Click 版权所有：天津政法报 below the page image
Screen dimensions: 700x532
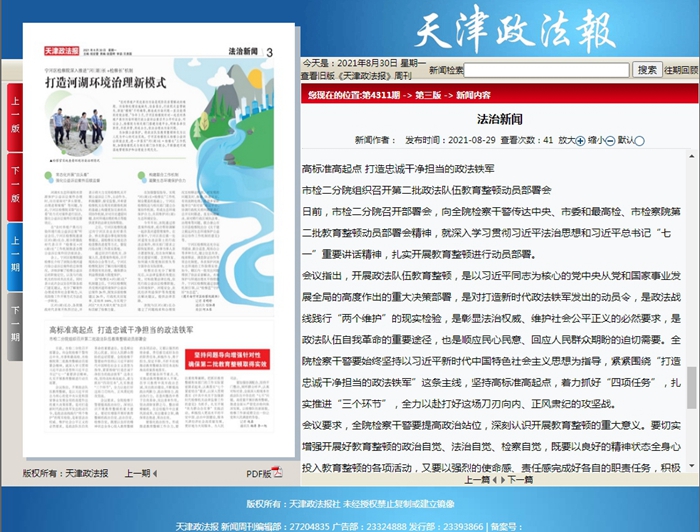click(x=66, y=474)
